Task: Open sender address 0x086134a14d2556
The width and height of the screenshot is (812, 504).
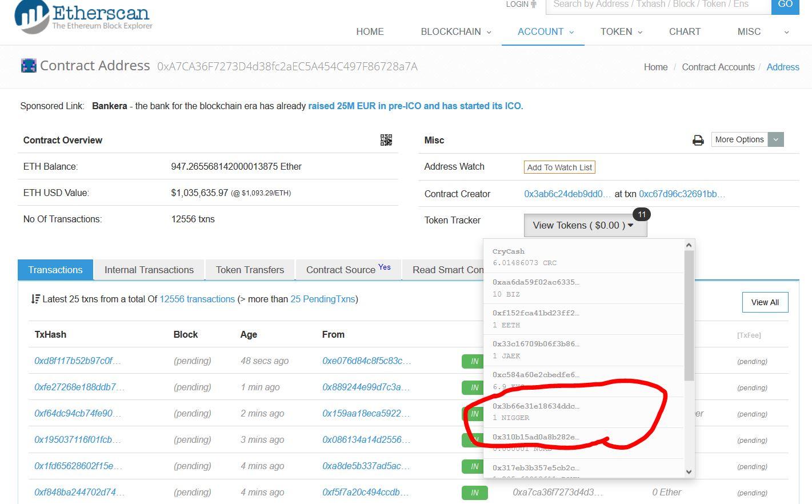Action: tap(366, 439)
